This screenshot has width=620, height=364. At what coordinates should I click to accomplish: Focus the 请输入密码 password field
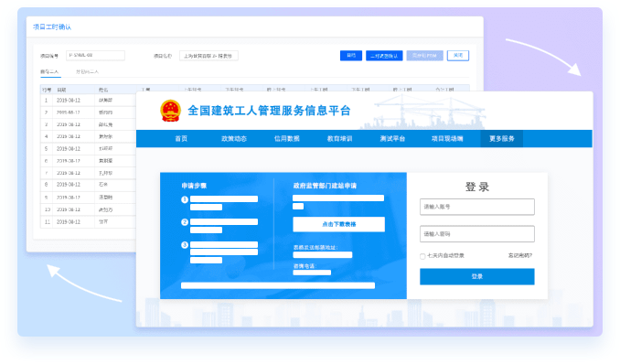(476, 234)
